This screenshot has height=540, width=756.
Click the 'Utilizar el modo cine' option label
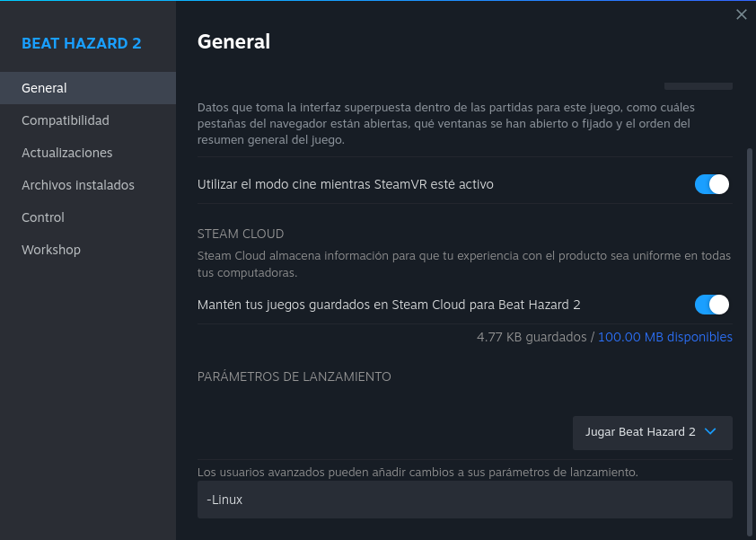click(346, 184)
